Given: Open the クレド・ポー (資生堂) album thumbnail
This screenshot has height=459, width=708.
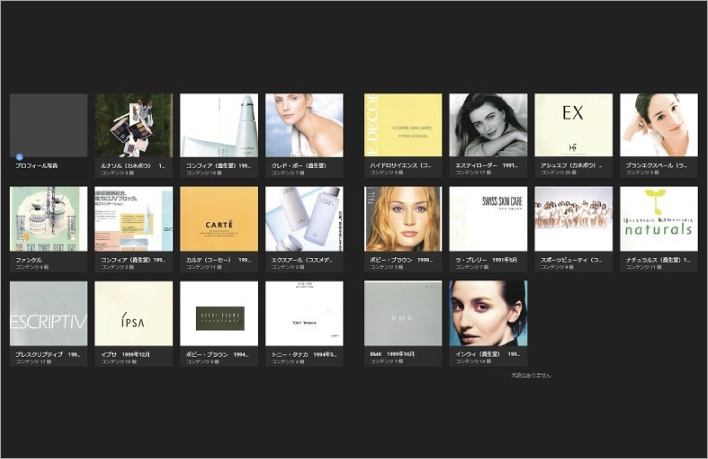Looking at the screenshot, I should point(304,125).
